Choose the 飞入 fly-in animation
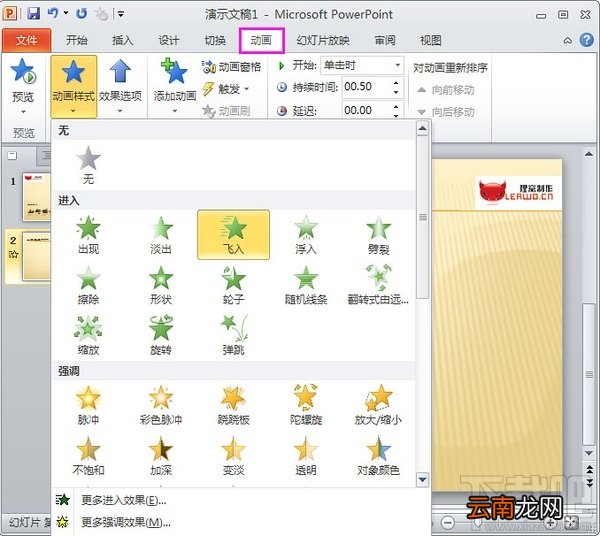Viewport: 600px width, 536px height. [233, 235]
